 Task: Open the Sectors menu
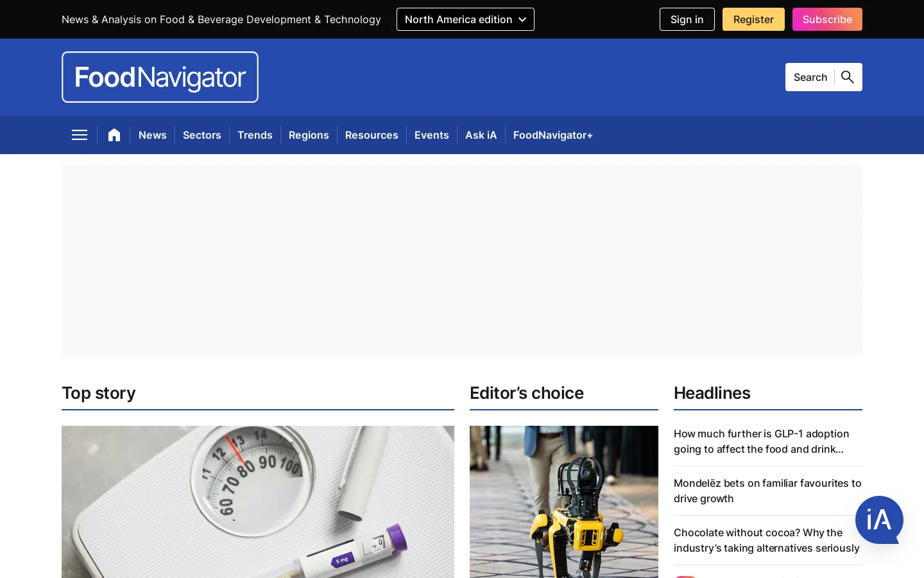tap(202, 135)
